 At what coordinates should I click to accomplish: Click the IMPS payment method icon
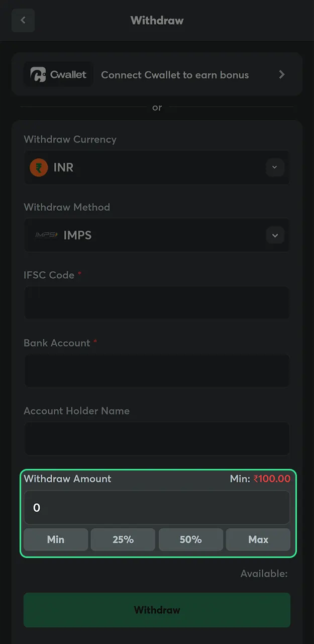(x=45, y=235)
